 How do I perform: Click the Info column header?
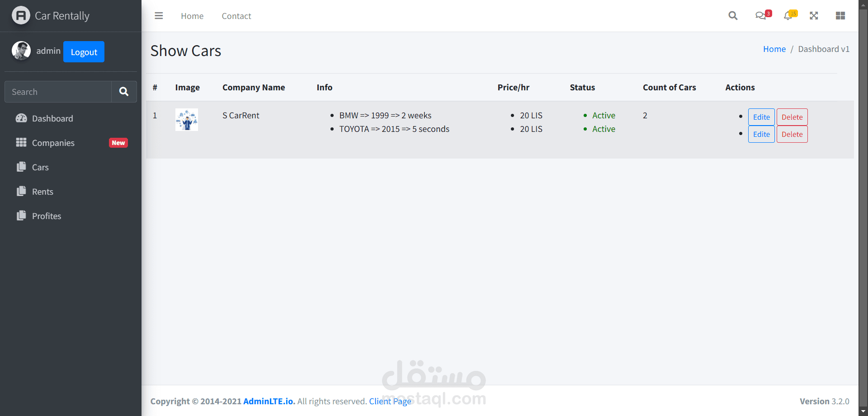click(x=325, y=87)
